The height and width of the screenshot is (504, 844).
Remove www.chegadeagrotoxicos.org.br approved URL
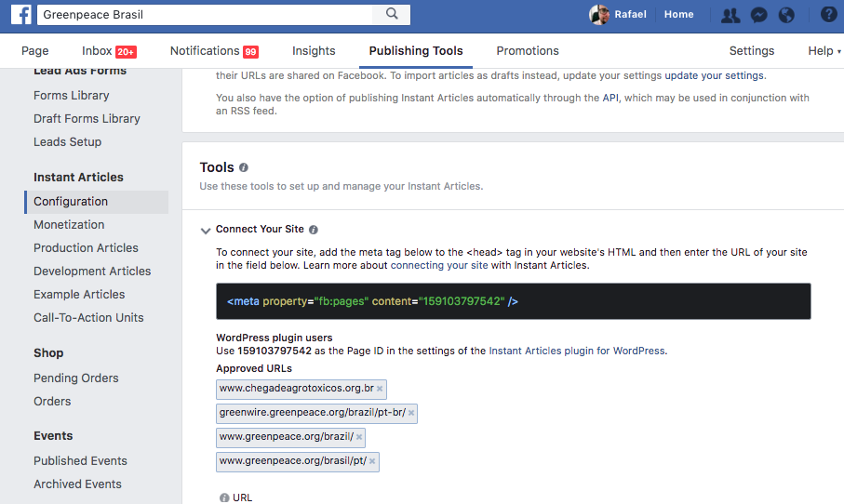380,389
